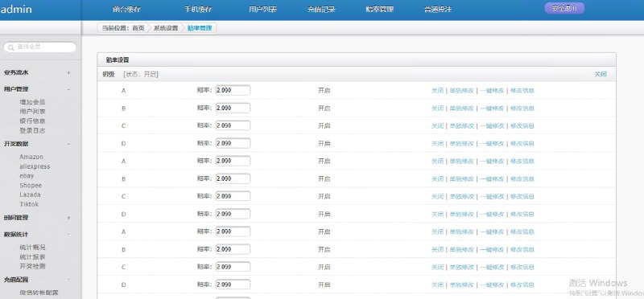This screenshot has width=644, height=299.
Task: Collapse the 数据统计 sidebar section
Action: point(68,234)
